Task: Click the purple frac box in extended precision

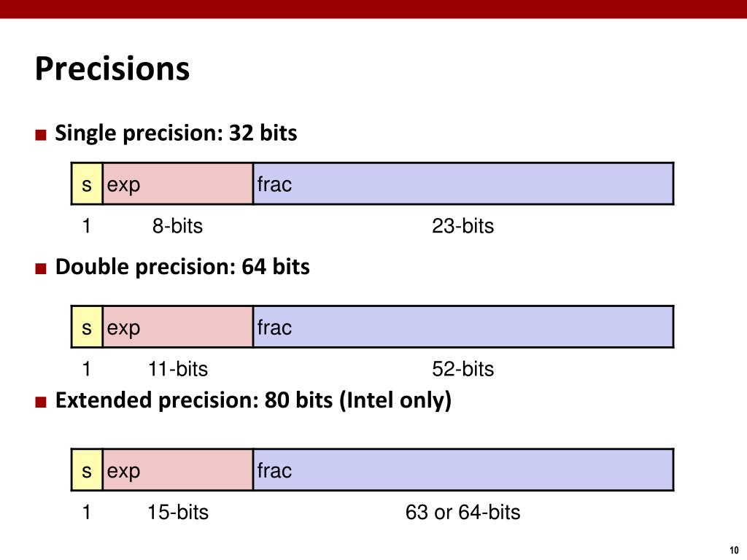Action: click(463, 470)
